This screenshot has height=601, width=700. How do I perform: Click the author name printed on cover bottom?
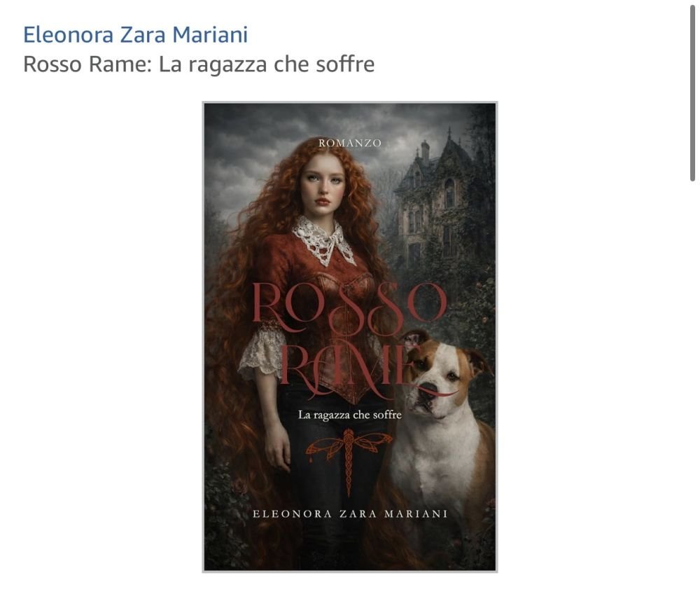[350, 514]
